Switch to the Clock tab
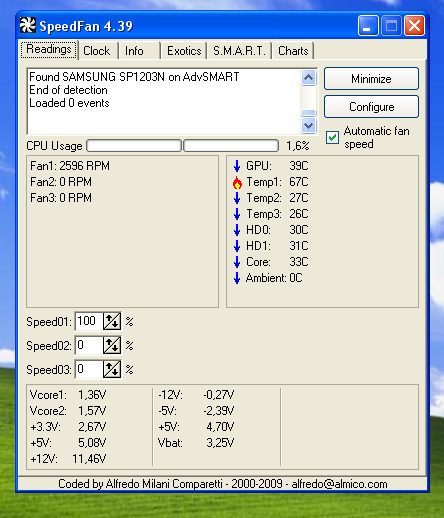444x518 pixels. pyautogui.click(x=97, y=51)
